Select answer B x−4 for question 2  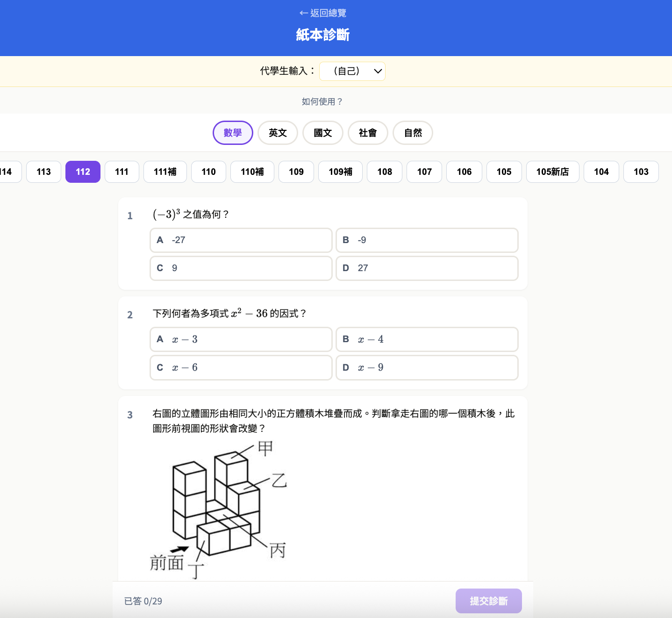coord(427,339)
